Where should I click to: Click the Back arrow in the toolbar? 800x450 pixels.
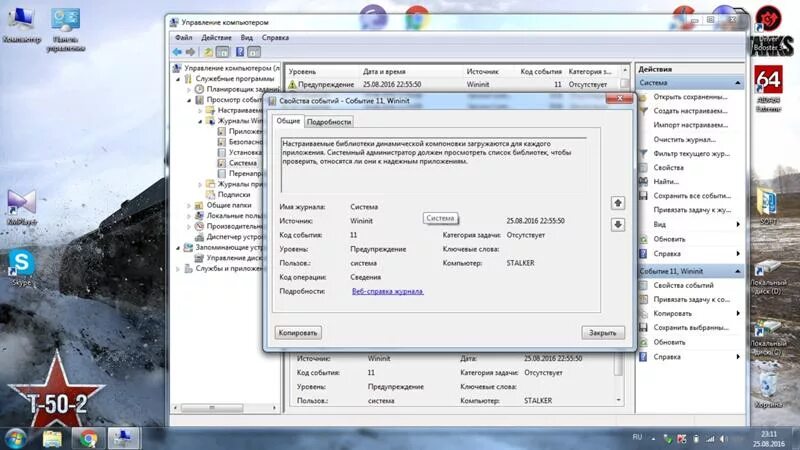(x=177, y=52)
